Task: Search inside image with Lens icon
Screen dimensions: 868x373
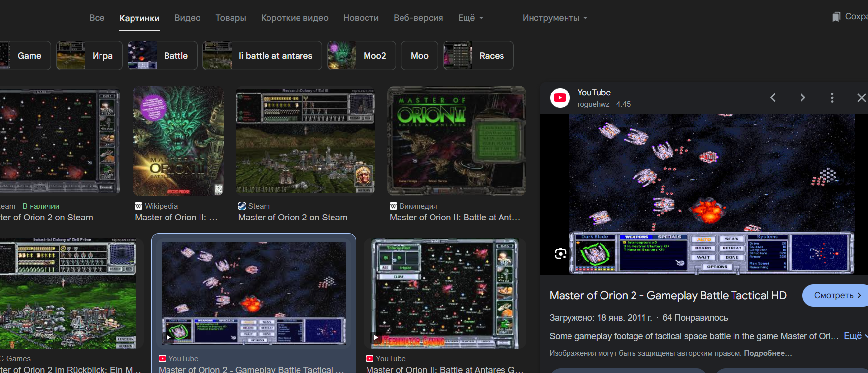Action: pos(560,254)
